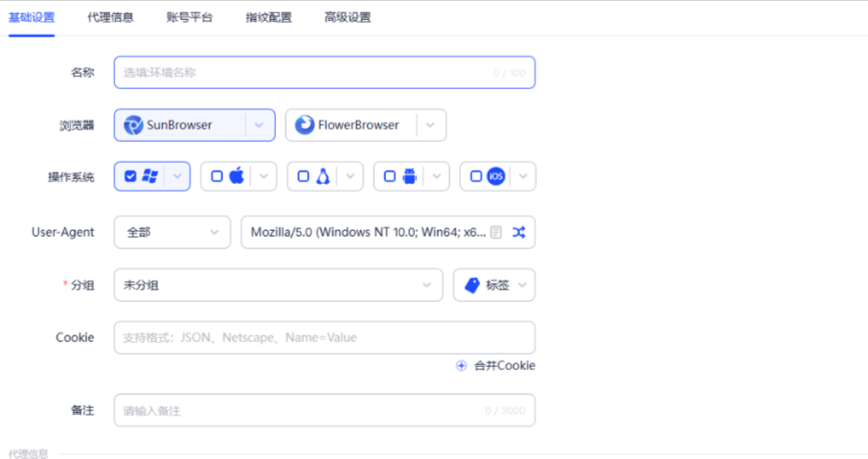Image resolution: width=868 pixels, height=459 pixels.
Task: Click the SunBrowser logo icon
Action: click(x=133, y=126)
